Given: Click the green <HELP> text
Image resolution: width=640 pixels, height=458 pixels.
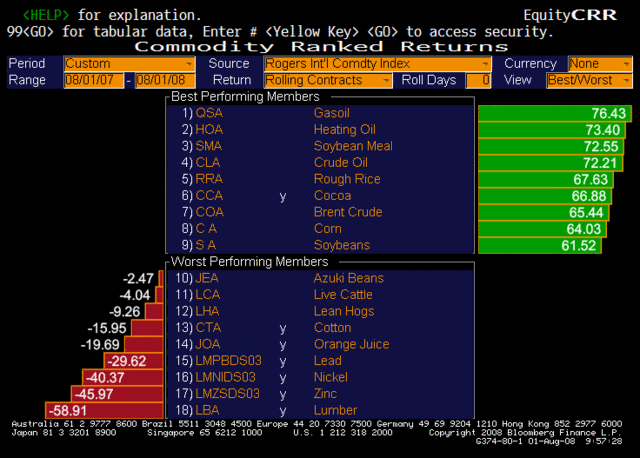Looking at the screenshot, I should pyautogui.click(x=46, y=15).
